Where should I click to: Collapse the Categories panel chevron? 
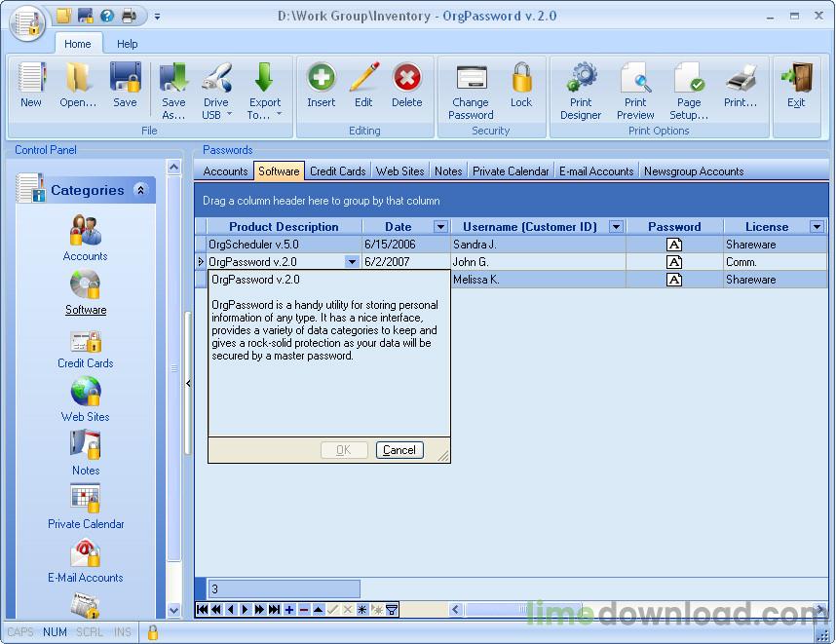pyautogui.click(x=140, y=189)
